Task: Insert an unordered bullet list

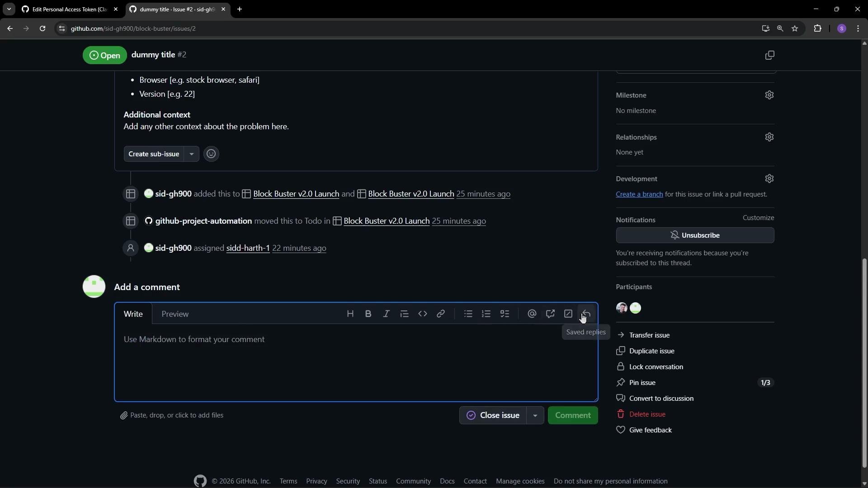Action: [x=468, y=314]
